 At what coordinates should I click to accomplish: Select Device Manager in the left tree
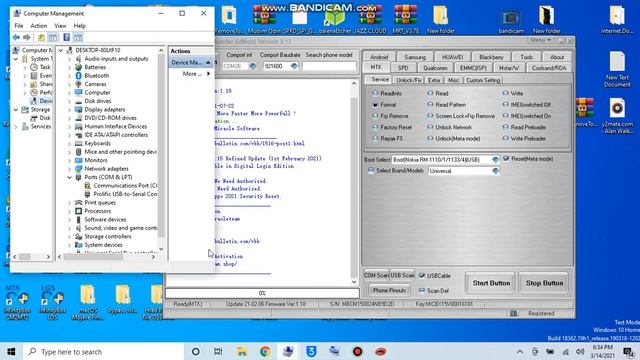pyautogui.click(x=42, y=101)
